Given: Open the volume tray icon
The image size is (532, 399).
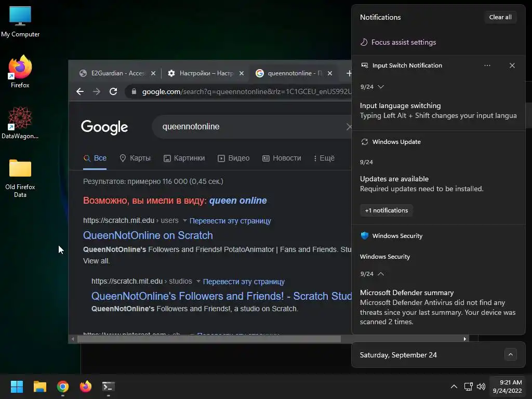Looking at the screenshot, I should pyautogui.click(x=481, y=387).
